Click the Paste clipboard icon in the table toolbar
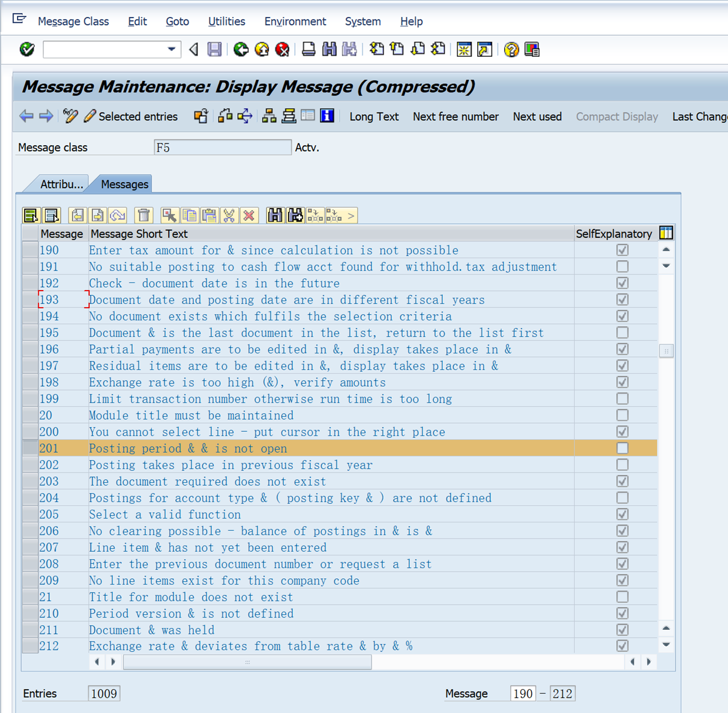 coord(209,216)
